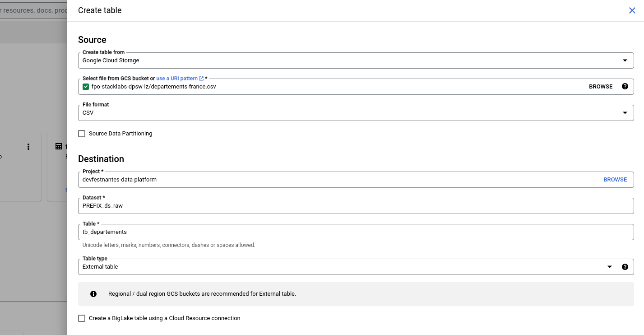Screen dimensions: 644x335
Task: Click help icon next to file BROWSE
Action: [x=625, y=86]
